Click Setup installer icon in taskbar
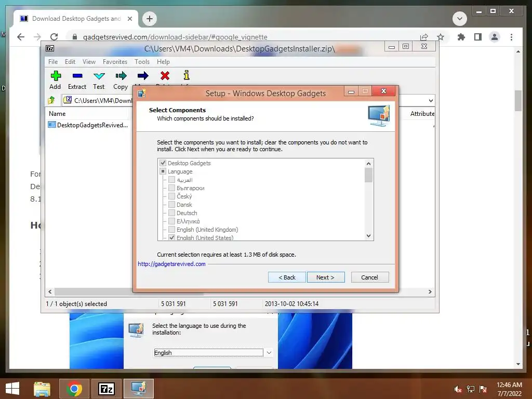The width and height of the screenshot is (532, 399). point(138,389)
